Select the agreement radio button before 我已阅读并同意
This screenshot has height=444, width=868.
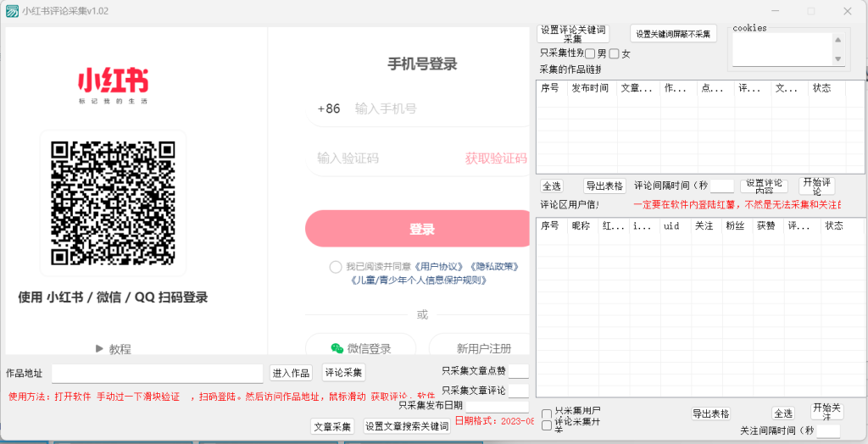pyautogui.click(x=337, y=267)
